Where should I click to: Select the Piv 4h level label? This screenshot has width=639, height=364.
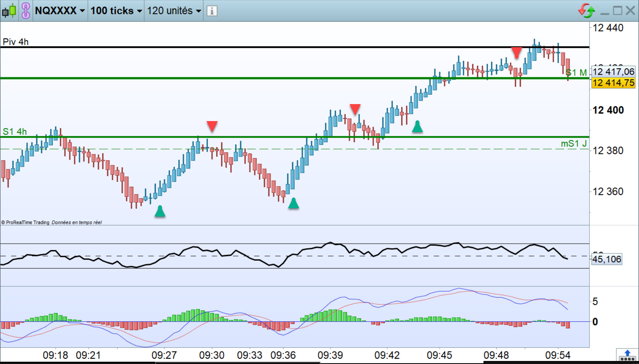coord(15,41)
